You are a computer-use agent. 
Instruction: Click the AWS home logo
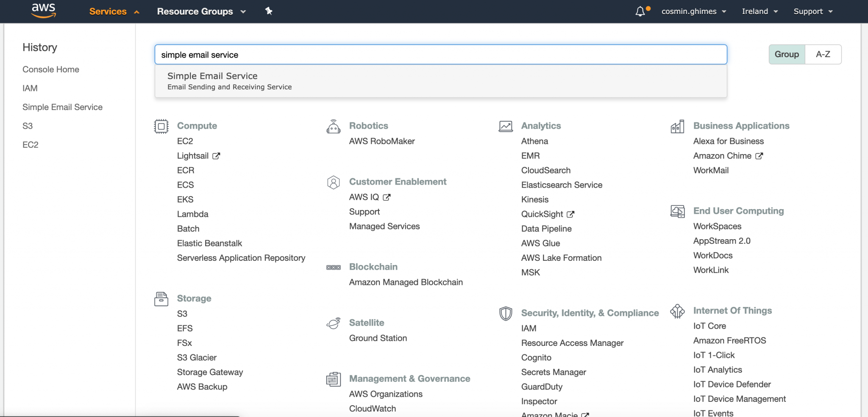click(x=43, y=11)
